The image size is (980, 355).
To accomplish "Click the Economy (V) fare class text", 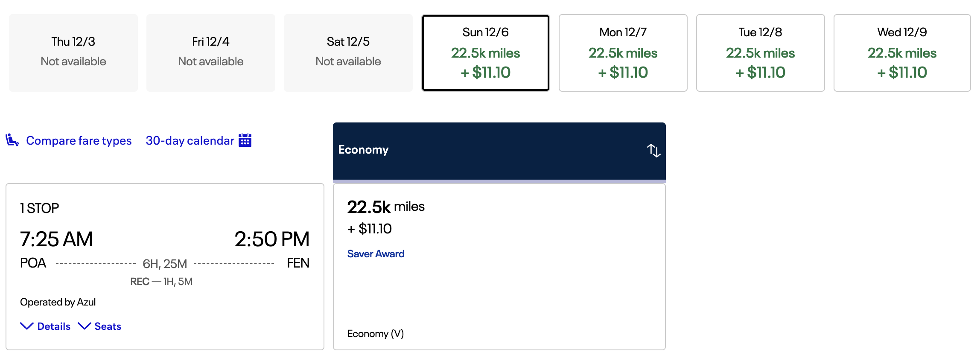I will click(x=376, y=334).
